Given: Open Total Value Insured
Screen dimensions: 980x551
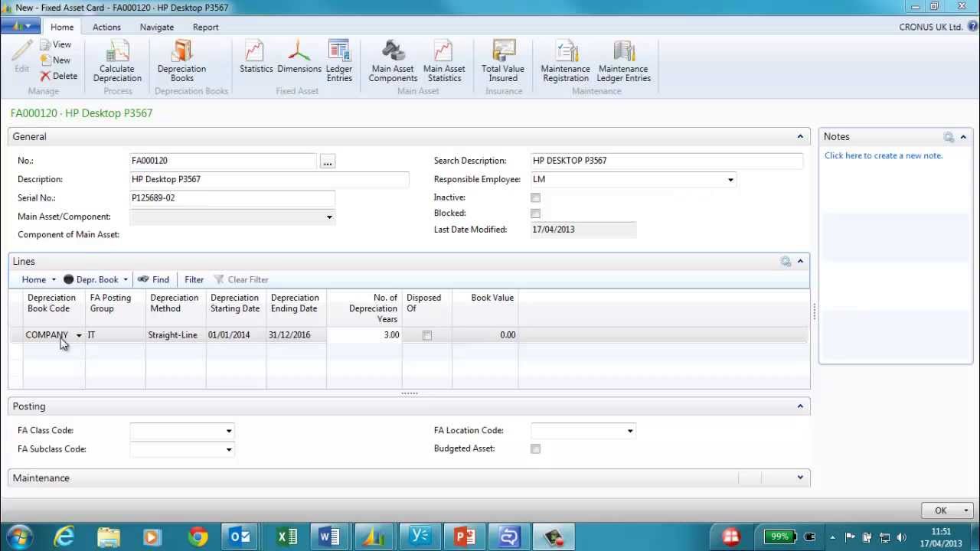Looking at the screenshot, I should [x=503, y=61].
